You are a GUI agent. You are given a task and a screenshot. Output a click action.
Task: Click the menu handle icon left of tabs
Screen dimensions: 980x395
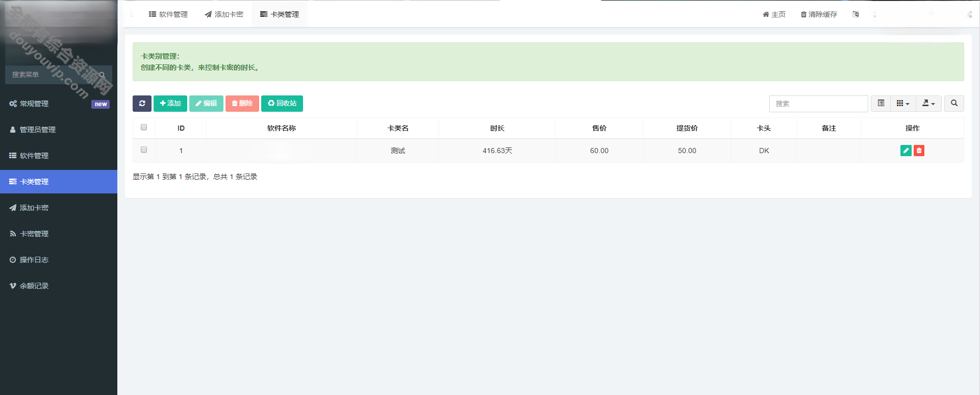tap(132, 14)
